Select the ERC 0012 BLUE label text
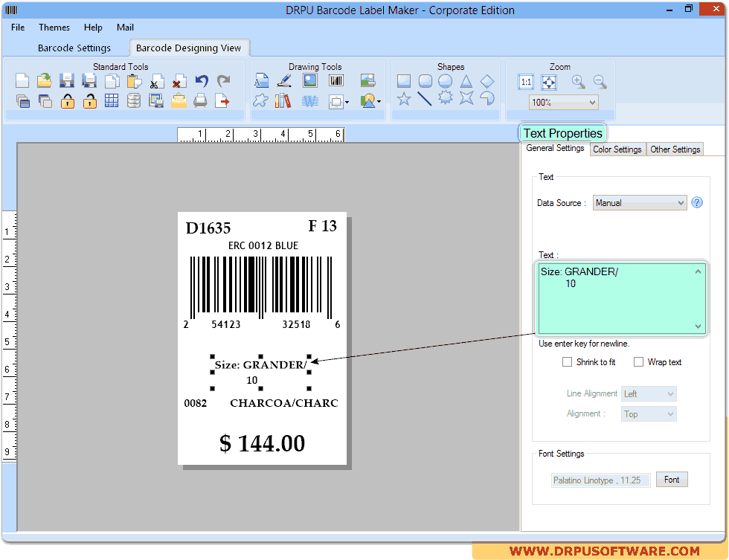 (x=263, y=246)
